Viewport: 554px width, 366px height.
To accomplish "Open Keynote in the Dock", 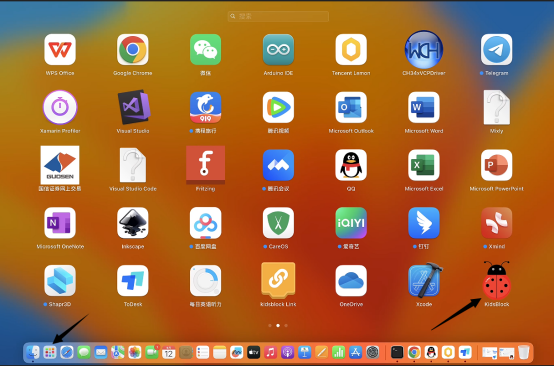I will 305,352.
